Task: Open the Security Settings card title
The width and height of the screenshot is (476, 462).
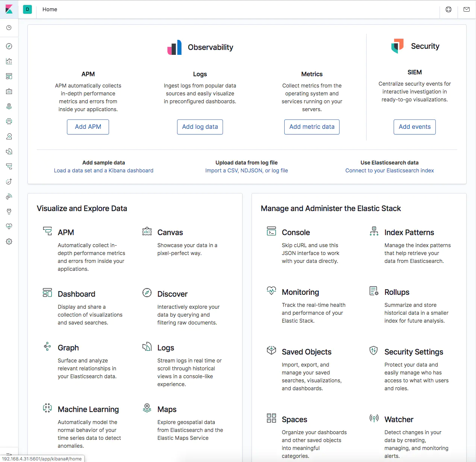Action: tap(414, 352)
